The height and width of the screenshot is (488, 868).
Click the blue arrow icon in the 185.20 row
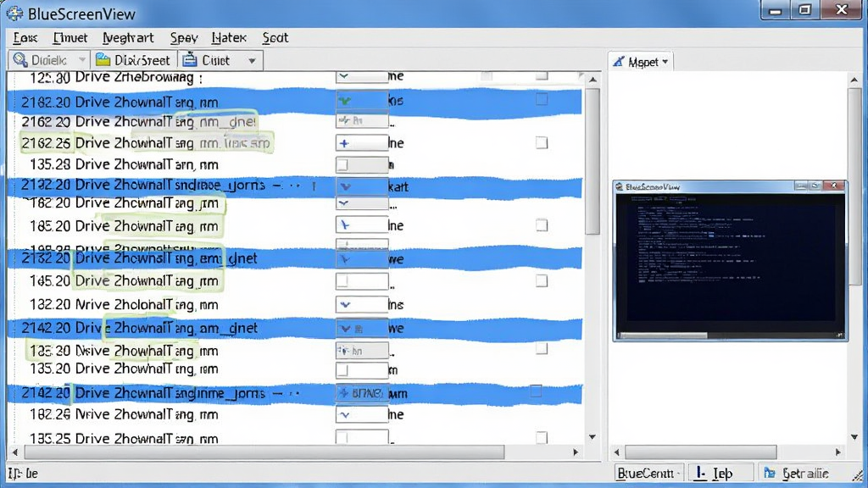pyautogui.click(x=345, y=225)
